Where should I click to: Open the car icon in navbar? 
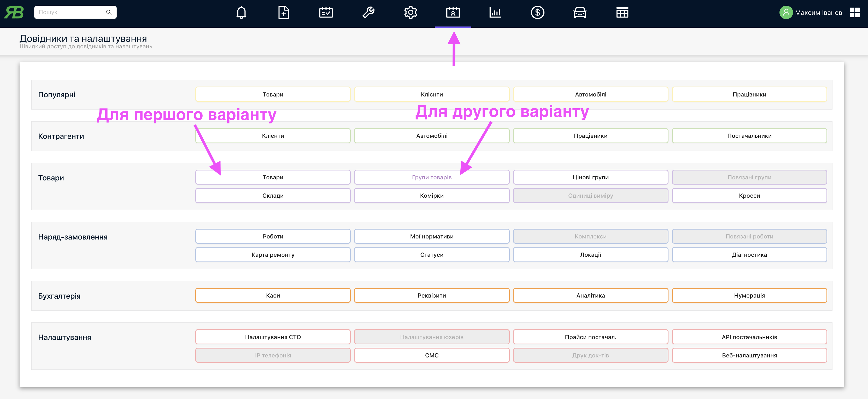click(579, 13)
